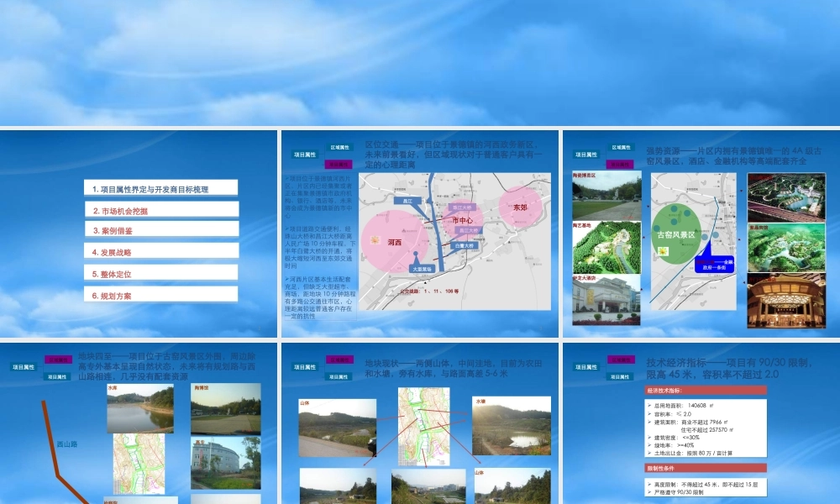Click the green 古窑风景区 circle

coord(676,234)
